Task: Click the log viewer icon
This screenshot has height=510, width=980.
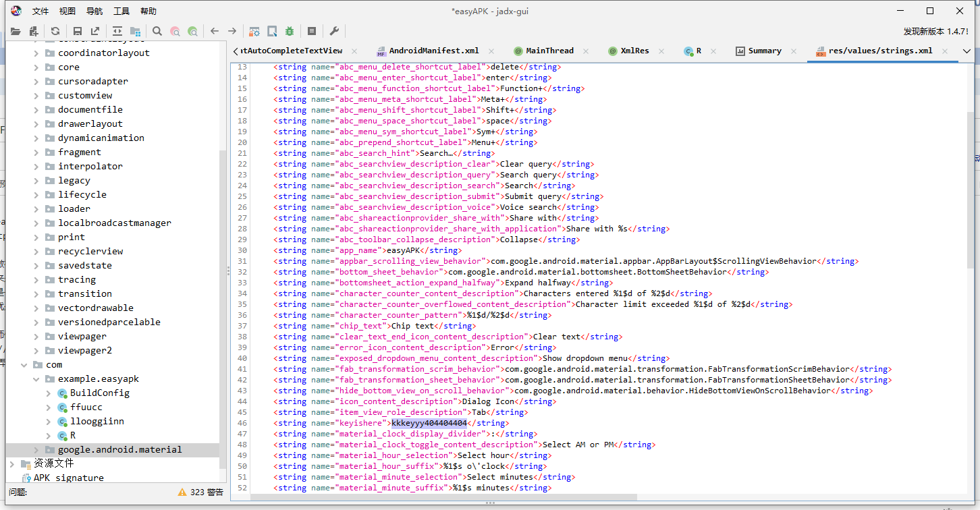Action: click(312, 31)
